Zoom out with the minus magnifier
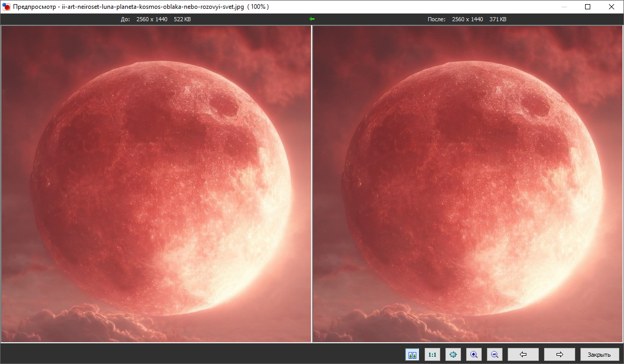Screen dimensions: 624x364 point(494,355)
